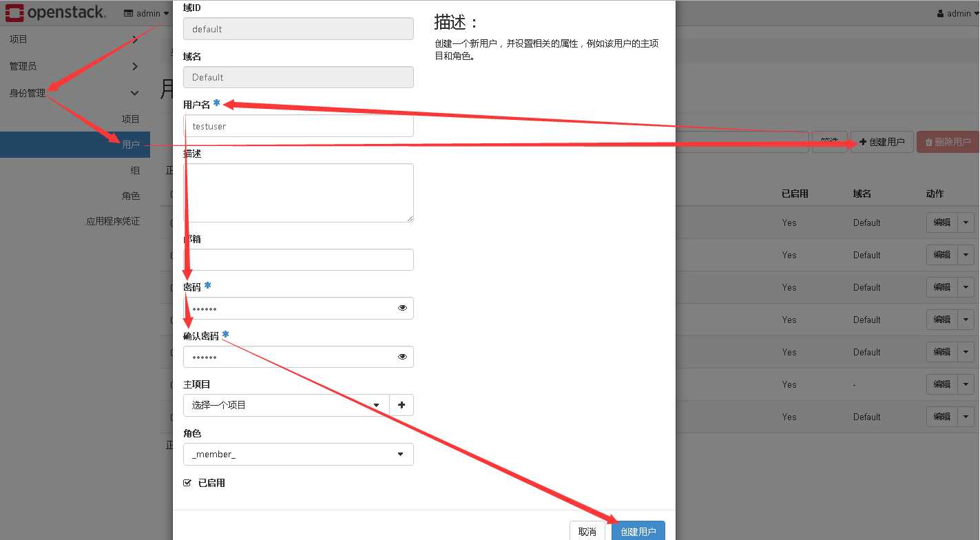Viewport: 980px width, 540px height.
Task: Open the 角色 sidebar item
Action: coord(131,196)
